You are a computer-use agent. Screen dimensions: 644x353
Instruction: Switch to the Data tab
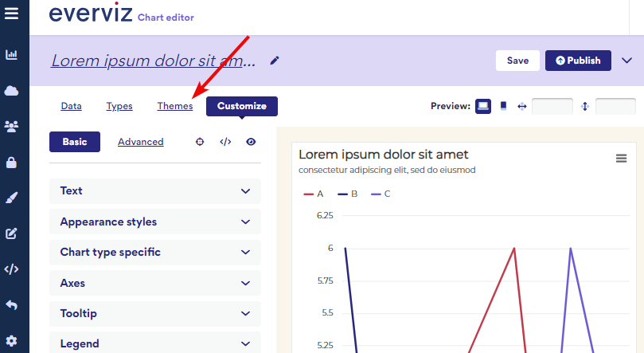71,106
